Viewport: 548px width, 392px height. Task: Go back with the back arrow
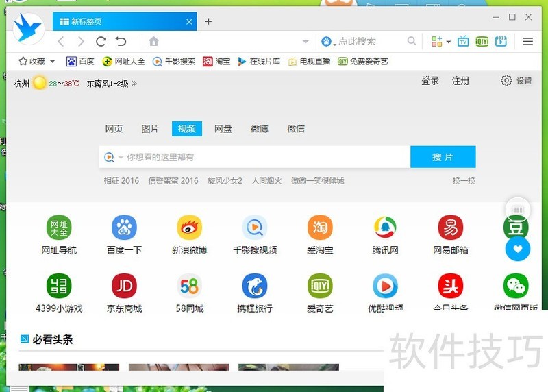click(61, 42)
